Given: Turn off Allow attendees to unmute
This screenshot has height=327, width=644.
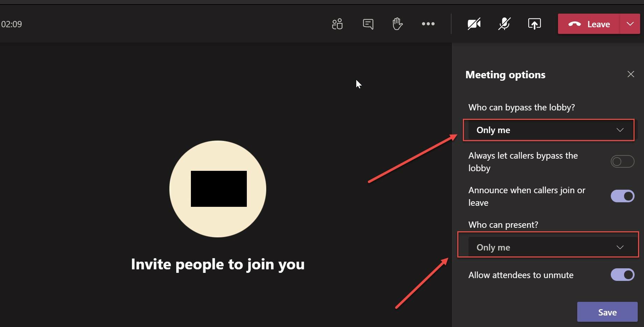Looking at the screenshot, I should point(622,275).
